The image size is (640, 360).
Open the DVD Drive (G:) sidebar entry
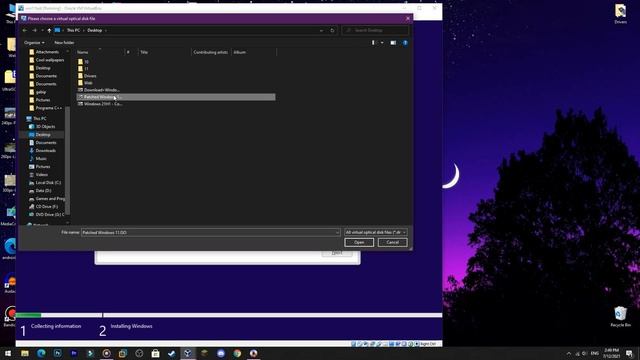[47, 214]
